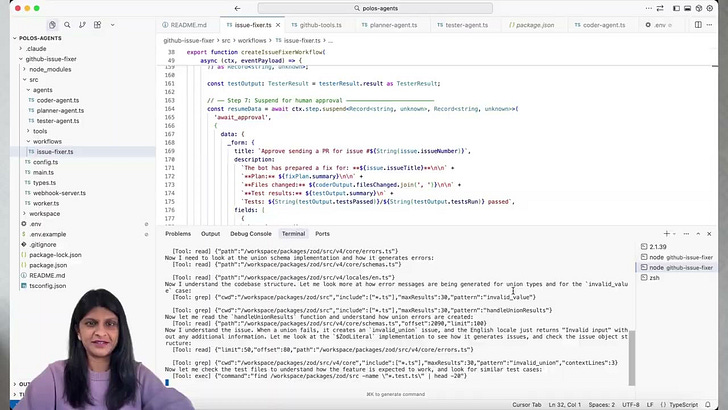
Task: Click the workflows breadcrumb segment
Action: [252, 41]
